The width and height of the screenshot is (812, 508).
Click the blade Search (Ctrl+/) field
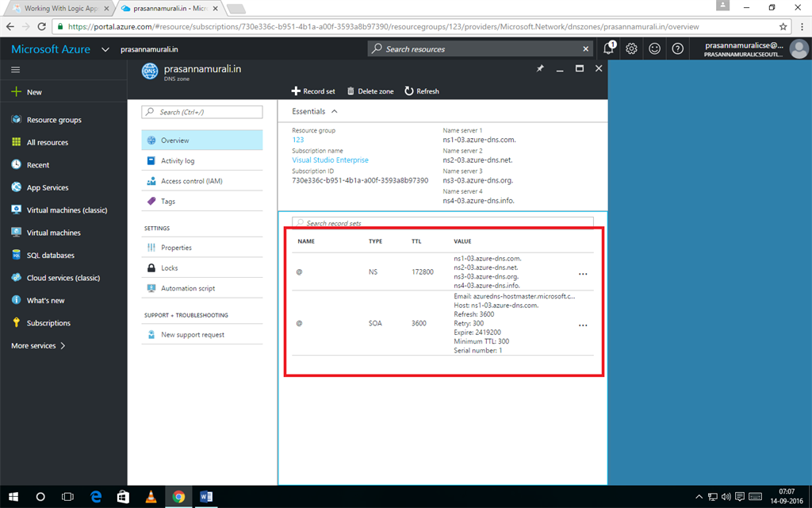202,112
